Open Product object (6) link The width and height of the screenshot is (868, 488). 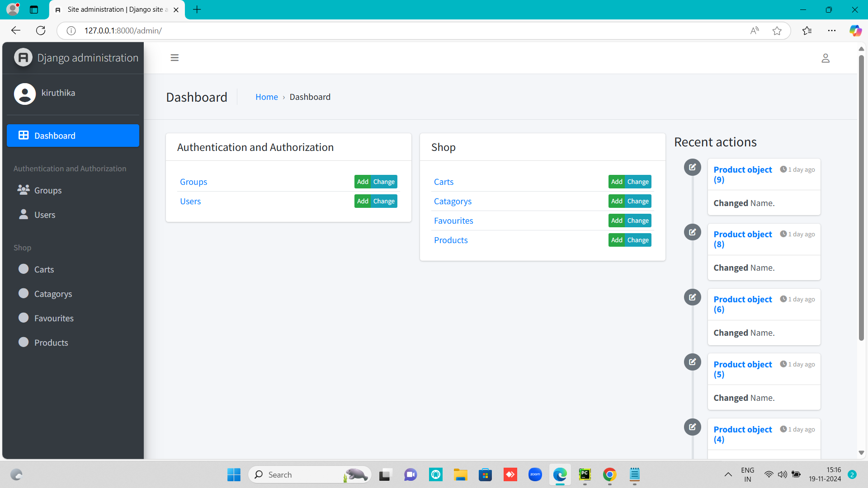(x=743, y=305)
